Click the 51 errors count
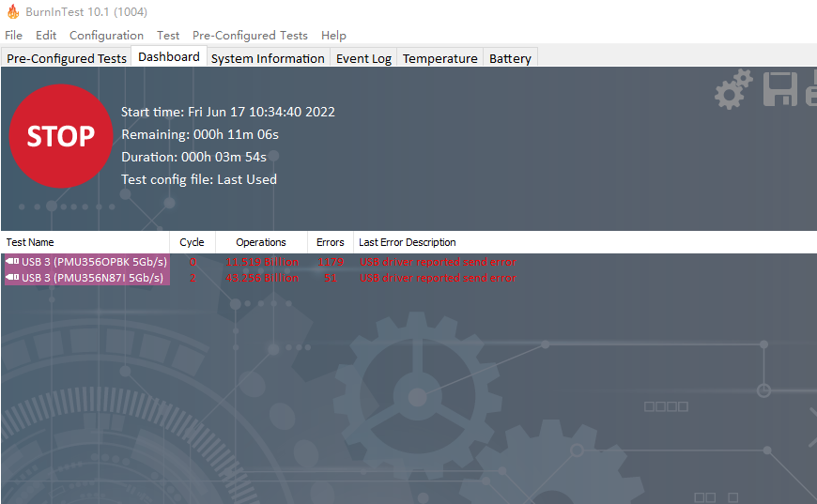 coord(331,278)
